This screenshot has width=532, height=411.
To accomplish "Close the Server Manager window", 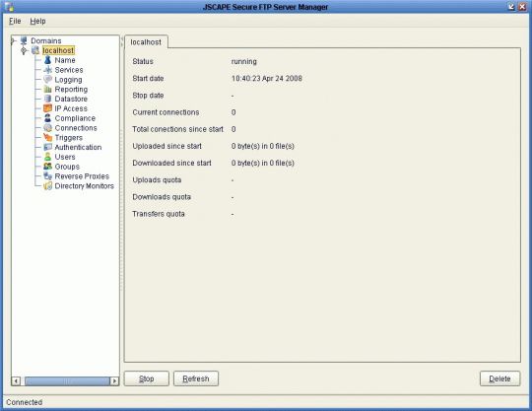I will click(x=522, y=7).
